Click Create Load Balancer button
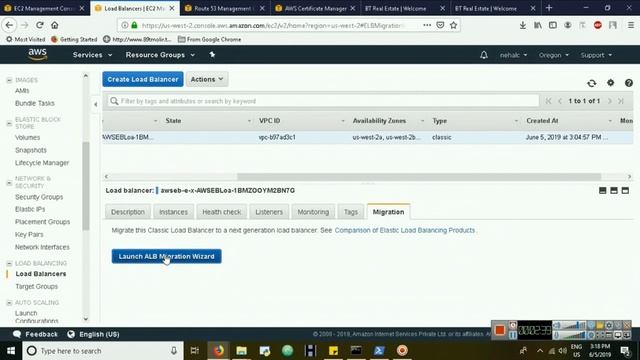640x360 pixels. (x=143, y=79)
